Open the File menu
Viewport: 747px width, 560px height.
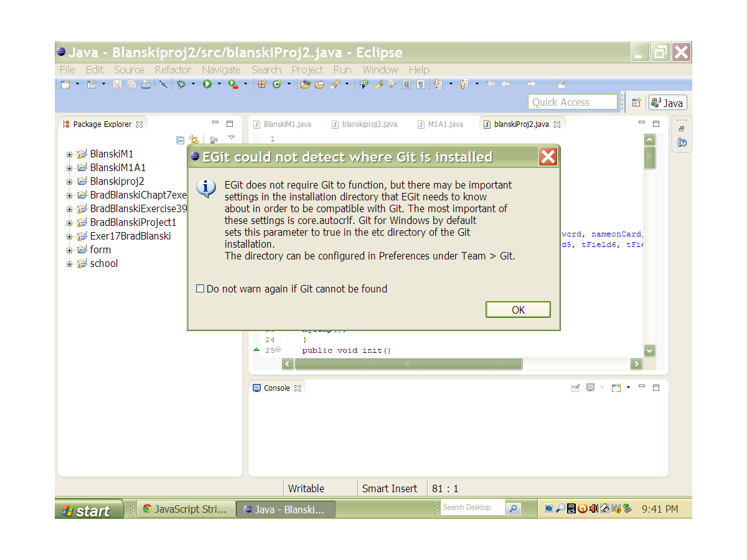[x=67, y=70]
